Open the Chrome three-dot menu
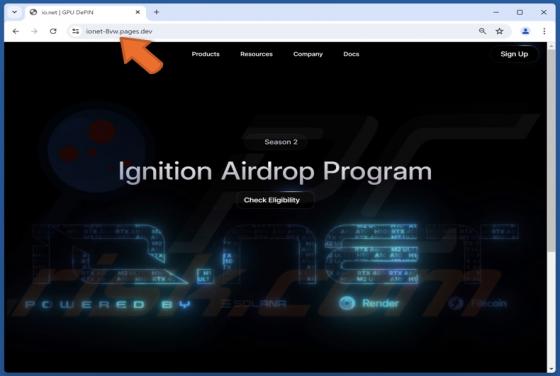 coord(544,31)
